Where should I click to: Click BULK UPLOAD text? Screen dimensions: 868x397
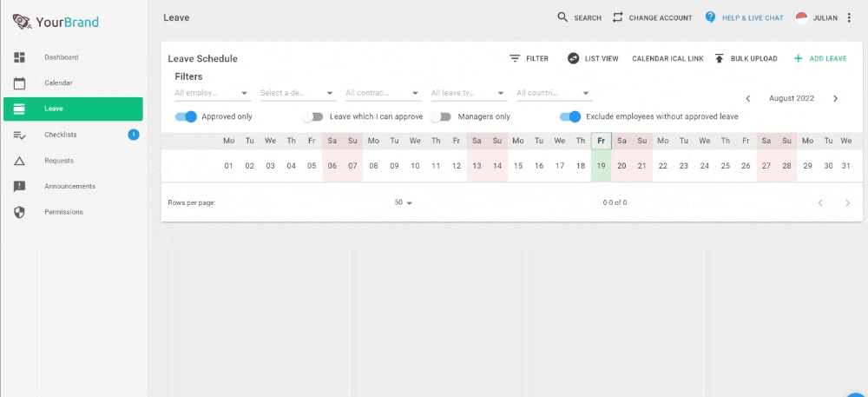tap(753, 58)
